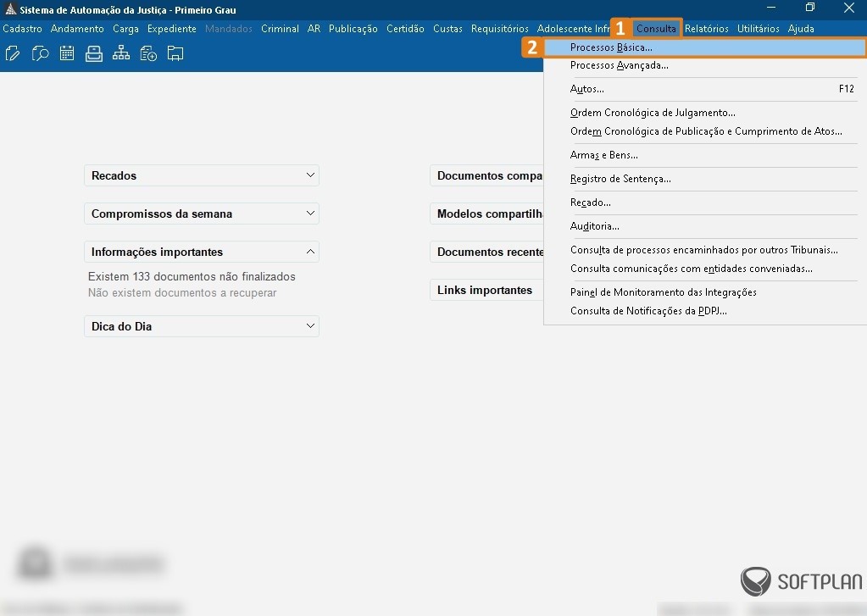The width and height of the screenshot is (867, 616).
Task: Open the Custas menu
Action: coord(447,29)
